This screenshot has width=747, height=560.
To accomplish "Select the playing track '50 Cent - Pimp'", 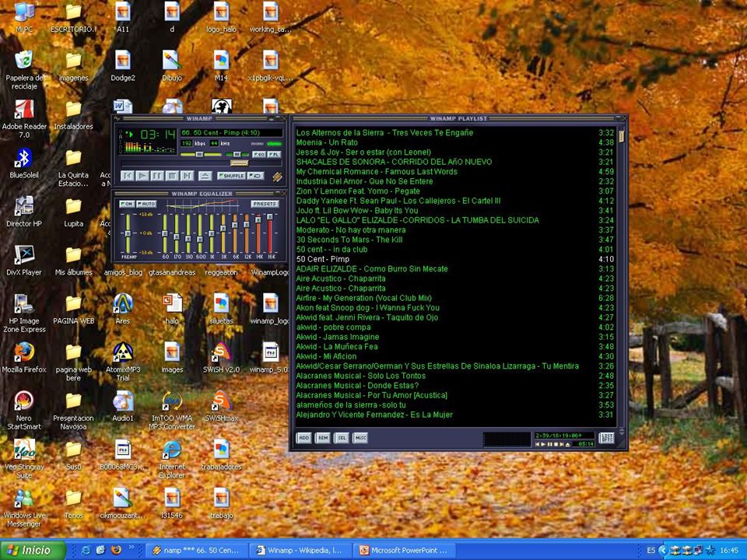I will pos(455,259).
